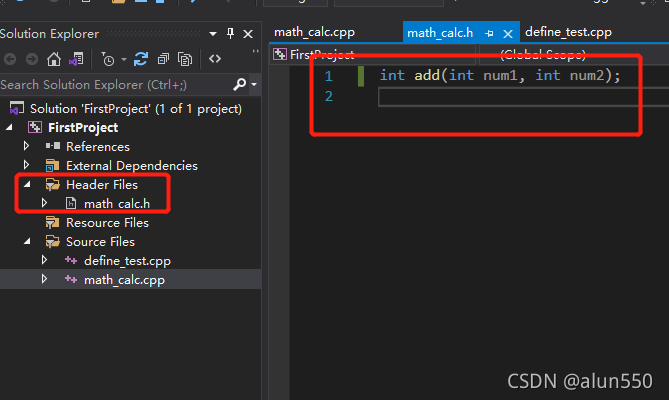
Task: Select define_test.cpp in Solution Explorer
Action: pyautogui.click(x=127, y=261)
